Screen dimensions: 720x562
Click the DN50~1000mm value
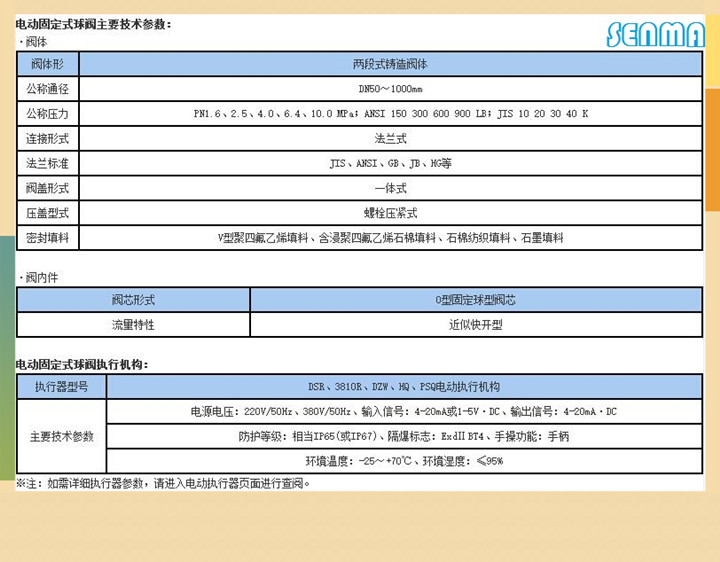coord(390,89)
